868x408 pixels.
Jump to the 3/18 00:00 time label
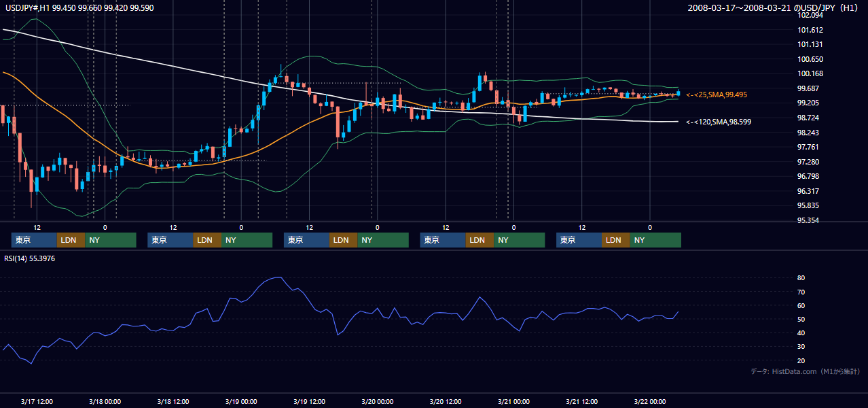[x=105, y=401]
